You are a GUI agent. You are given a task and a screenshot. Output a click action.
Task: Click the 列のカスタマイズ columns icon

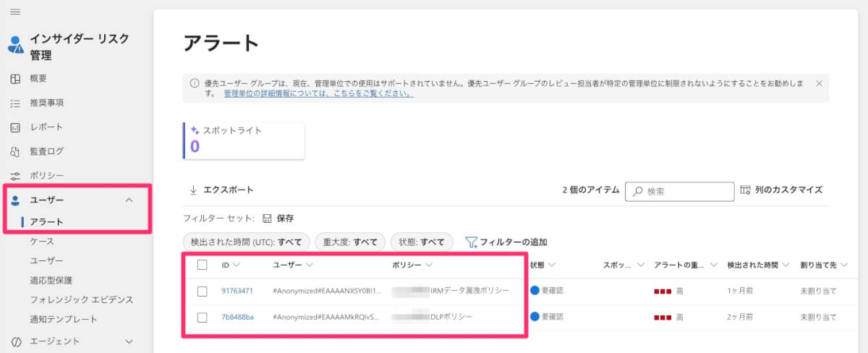746,190
